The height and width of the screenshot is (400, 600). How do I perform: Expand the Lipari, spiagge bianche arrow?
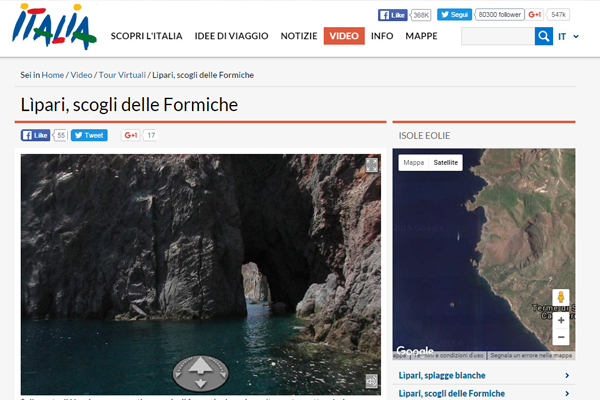[x=567, y=376]
